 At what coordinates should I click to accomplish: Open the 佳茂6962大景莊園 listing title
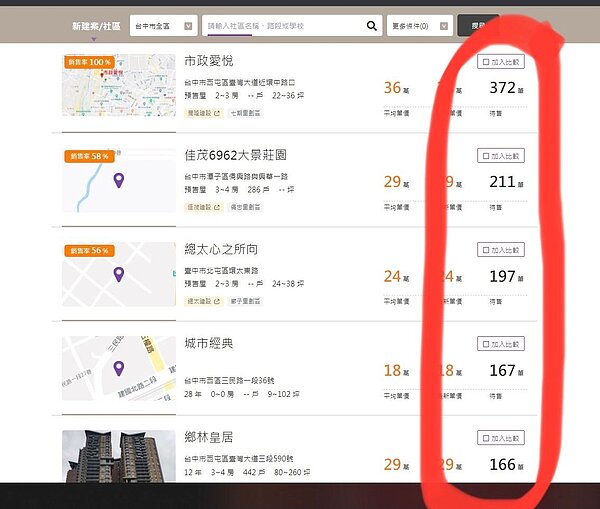click(235, 155)
